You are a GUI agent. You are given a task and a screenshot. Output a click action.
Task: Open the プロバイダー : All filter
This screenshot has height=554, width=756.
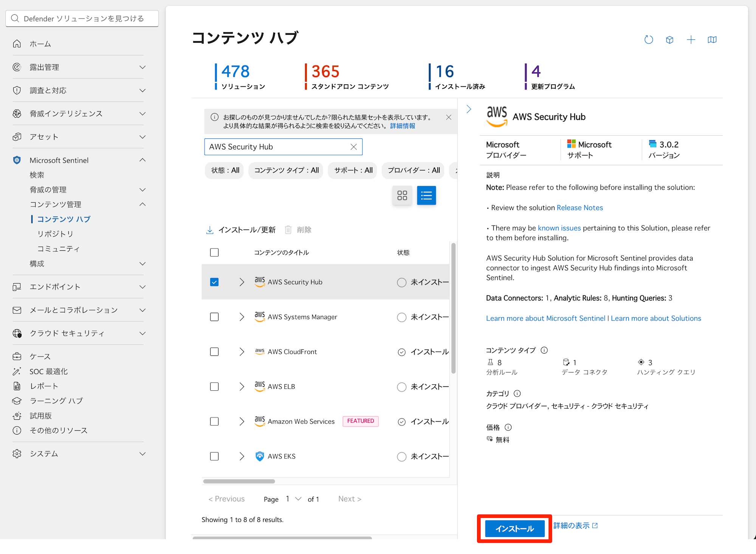[x=414, y=170]
